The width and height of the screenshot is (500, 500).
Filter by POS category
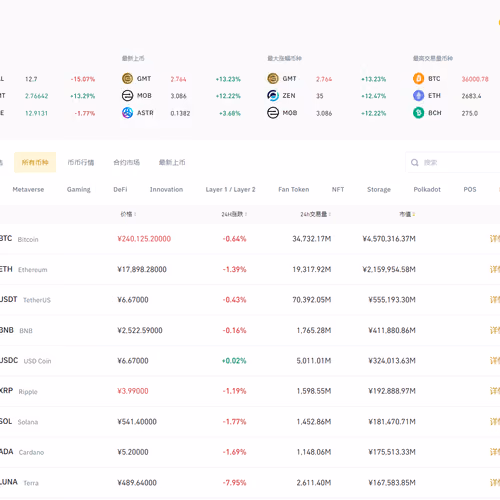470,189
